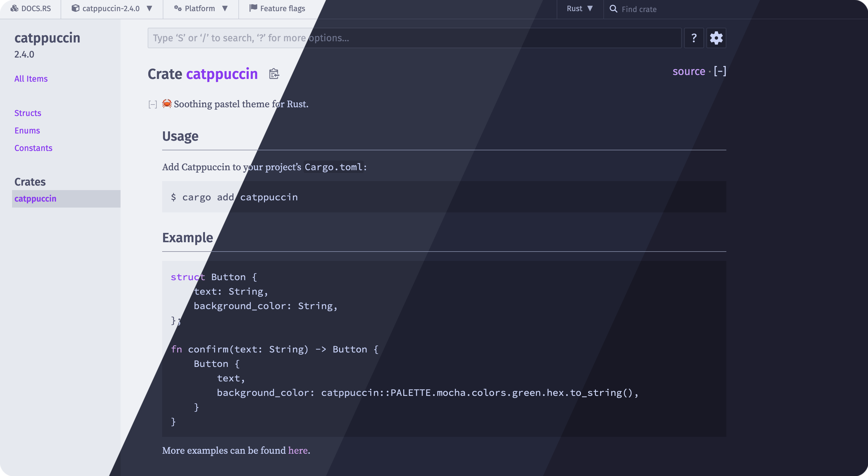Click the settings gear icon
The width and height of the screenshot is (868, 476).
pyautogui.click(x=716, y=38)
